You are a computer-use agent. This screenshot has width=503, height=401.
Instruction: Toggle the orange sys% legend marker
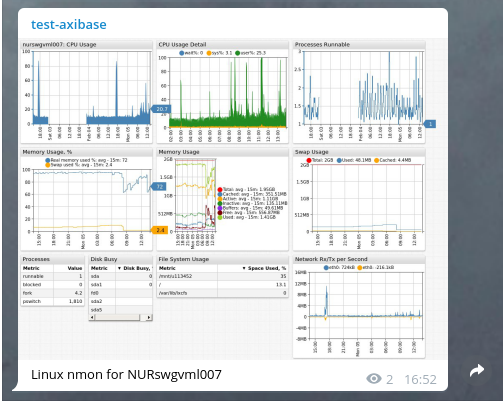[209, 53]
